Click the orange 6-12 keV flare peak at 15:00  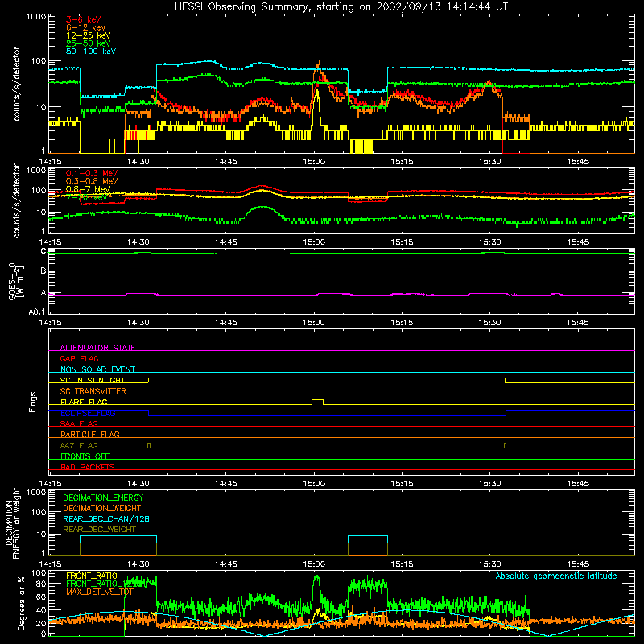(x=319, y=65)
